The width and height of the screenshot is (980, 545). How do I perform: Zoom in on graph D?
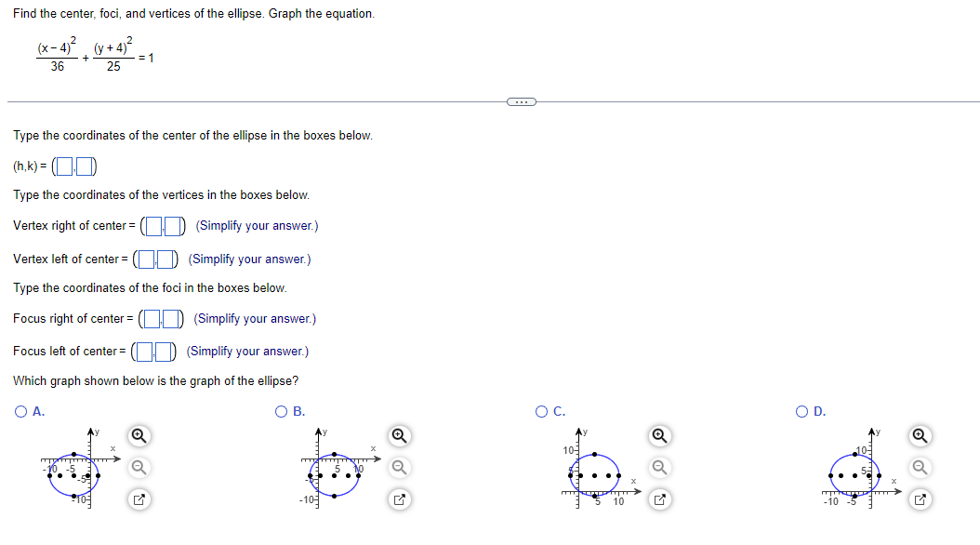[x=920, y=435]
